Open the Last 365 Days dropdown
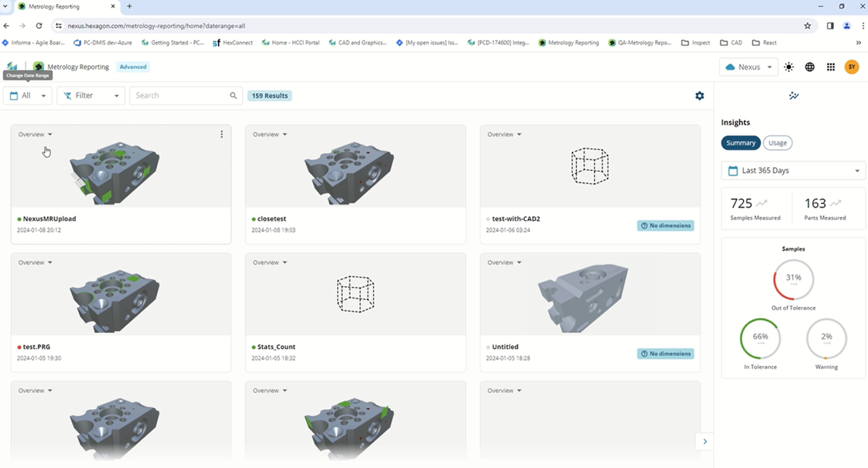Viewport: 868px width, 468px height. coord(793,170)
